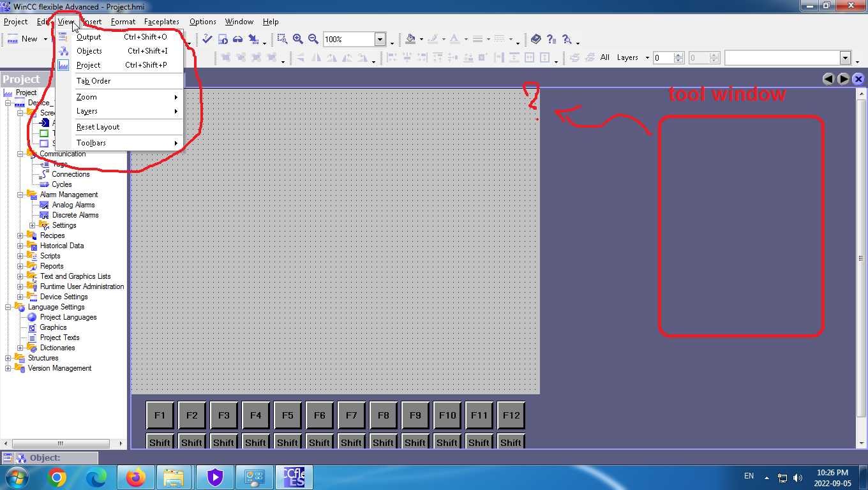Select Graphics under Language Settings
The height and width of the screenshot is (490, 868).
(53, 327)
